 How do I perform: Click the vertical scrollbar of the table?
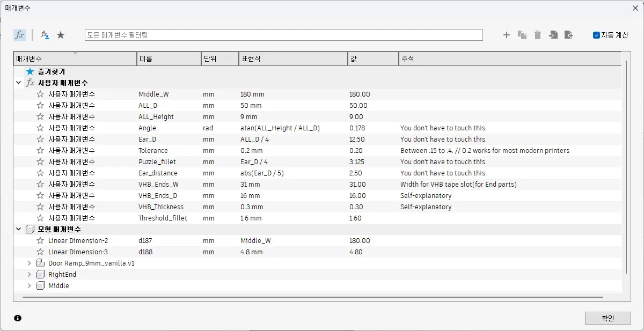click(626, 166)
